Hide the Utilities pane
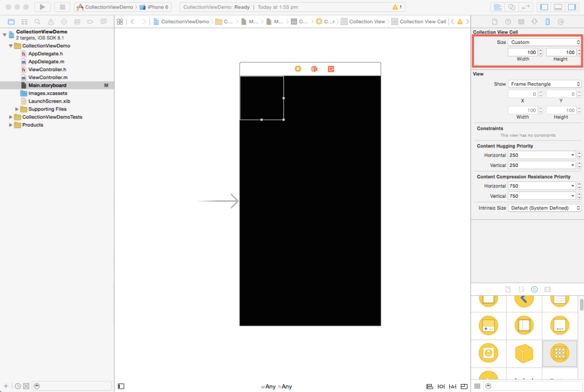Screen dimensions: 584x392 pos(573,7)
